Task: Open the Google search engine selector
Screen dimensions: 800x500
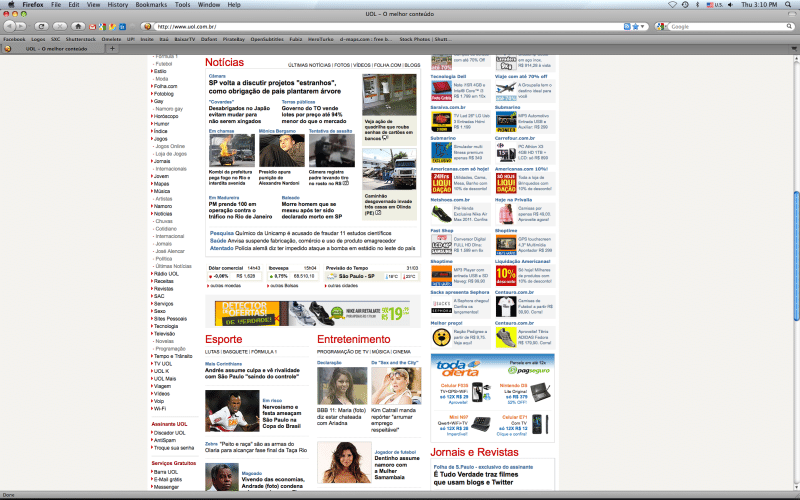Action: tap(662, 27)
